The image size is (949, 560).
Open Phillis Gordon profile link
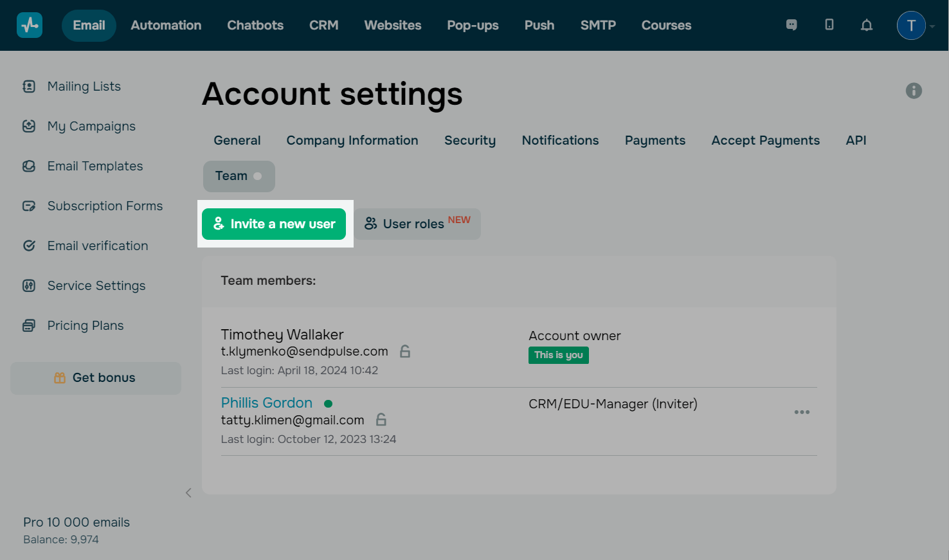(x=267, y=403)
